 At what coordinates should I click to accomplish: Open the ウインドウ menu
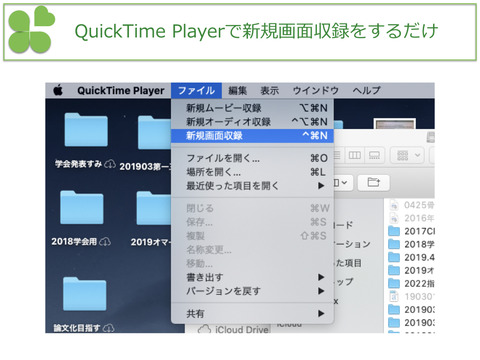[x=315, y=90]
